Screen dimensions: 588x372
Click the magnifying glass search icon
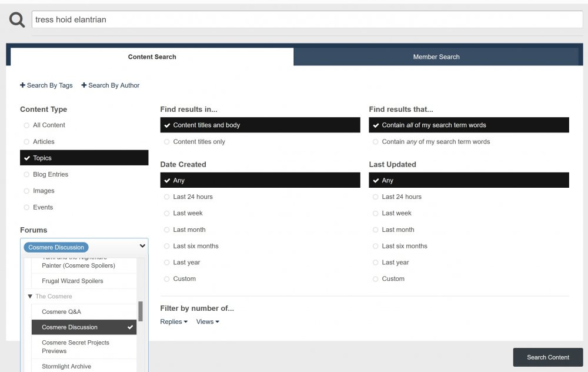[17, 19]
